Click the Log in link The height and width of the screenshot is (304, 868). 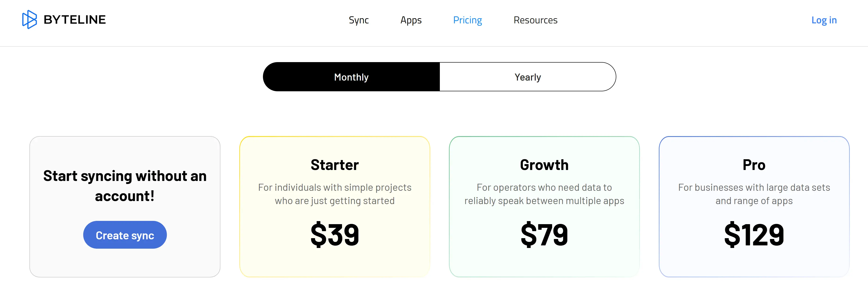click(824, 20)
